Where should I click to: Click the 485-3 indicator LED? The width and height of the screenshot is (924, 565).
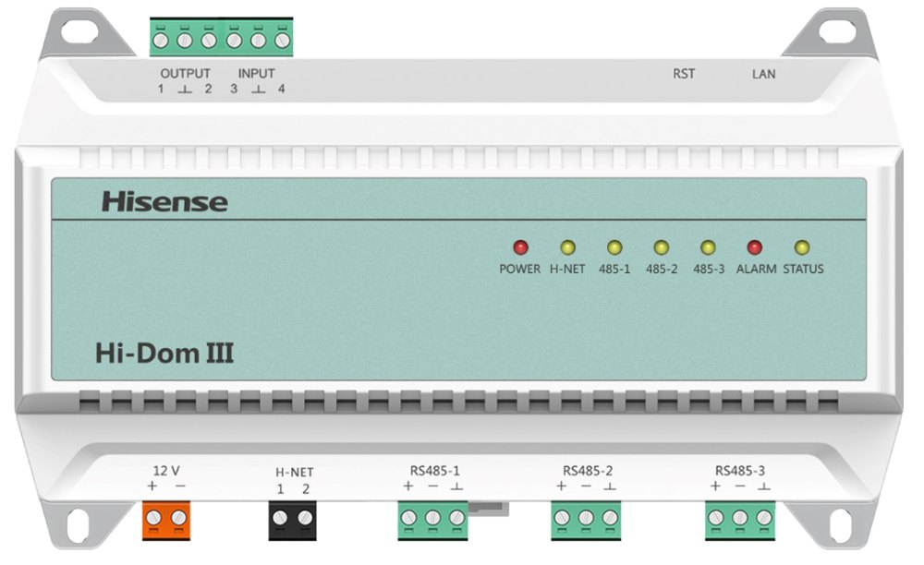tap(708, 247)
